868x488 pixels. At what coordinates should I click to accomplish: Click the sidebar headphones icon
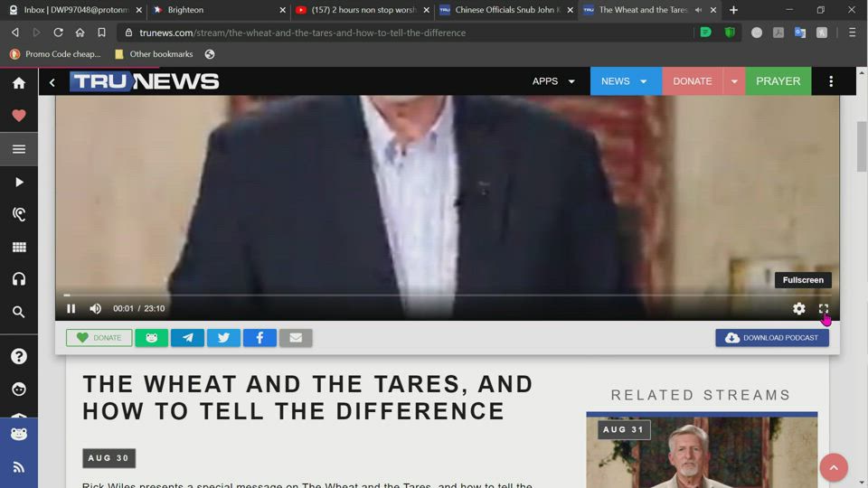tap(19, 279)
